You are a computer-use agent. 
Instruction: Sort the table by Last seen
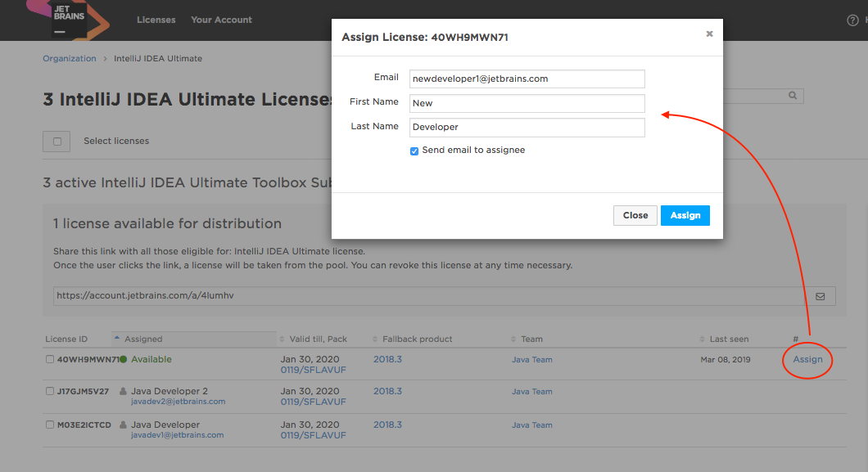[x=729, y=339]
